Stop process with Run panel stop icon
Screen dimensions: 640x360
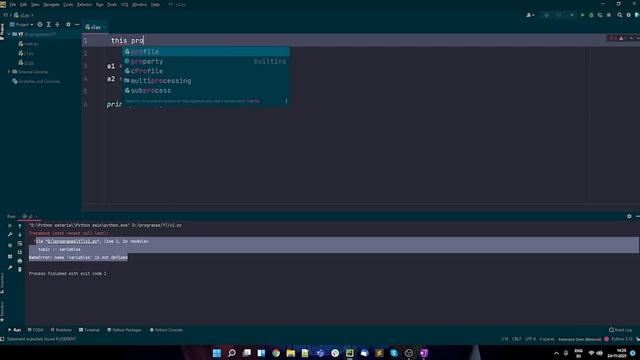[x=10, y=245]
